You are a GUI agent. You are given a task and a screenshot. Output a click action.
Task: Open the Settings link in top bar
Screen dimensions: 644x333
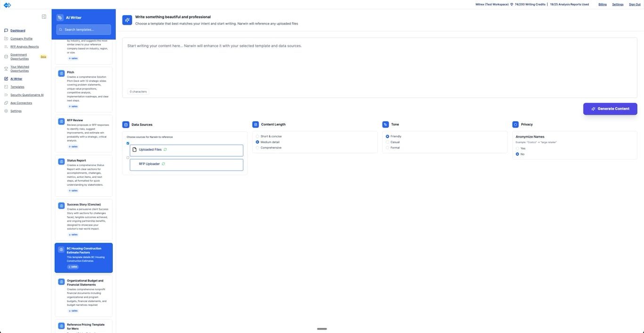coord(618,4)
